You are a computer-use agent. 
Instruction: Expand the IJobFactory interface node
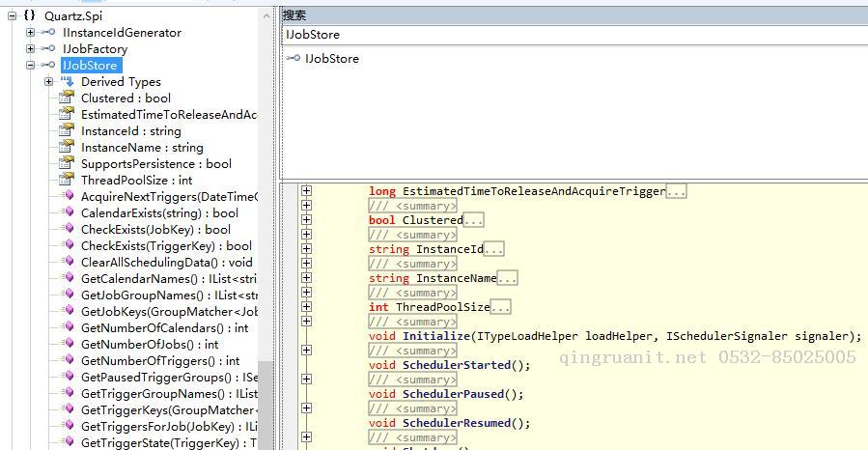(31, 48)
